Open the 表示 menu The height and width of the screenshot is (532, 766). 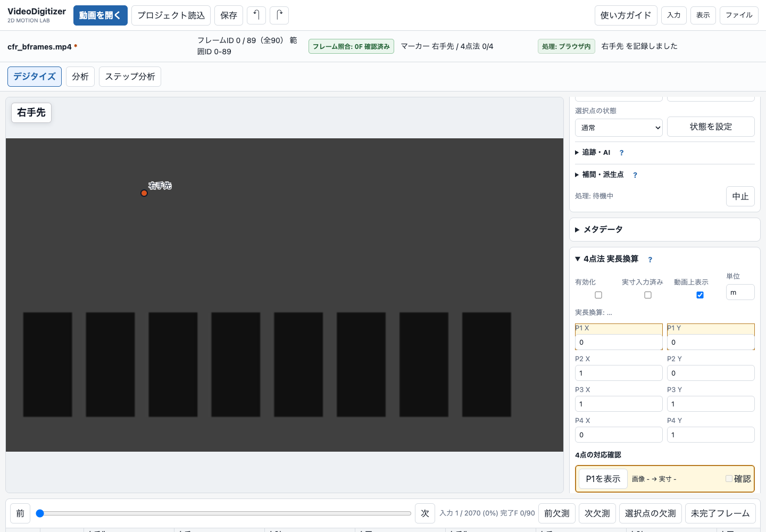tap(703, 15)
